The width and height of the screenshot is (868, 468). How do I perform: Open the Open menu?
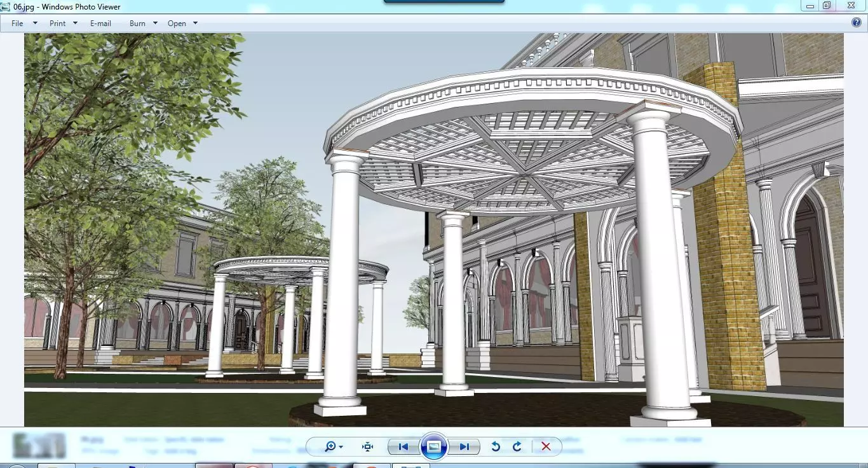pyautogui.click(x=177, y=24)
